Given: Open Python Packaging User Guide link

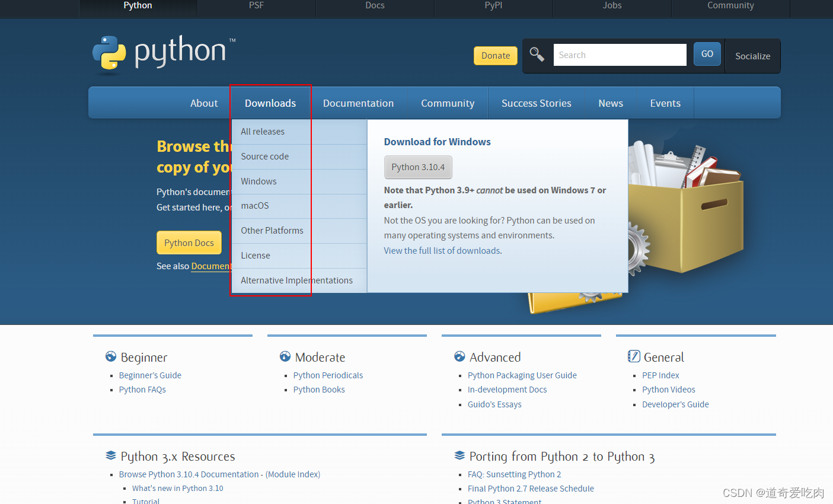Looking at the screenshot, I should pyautogui.click(x=522, y=375).
